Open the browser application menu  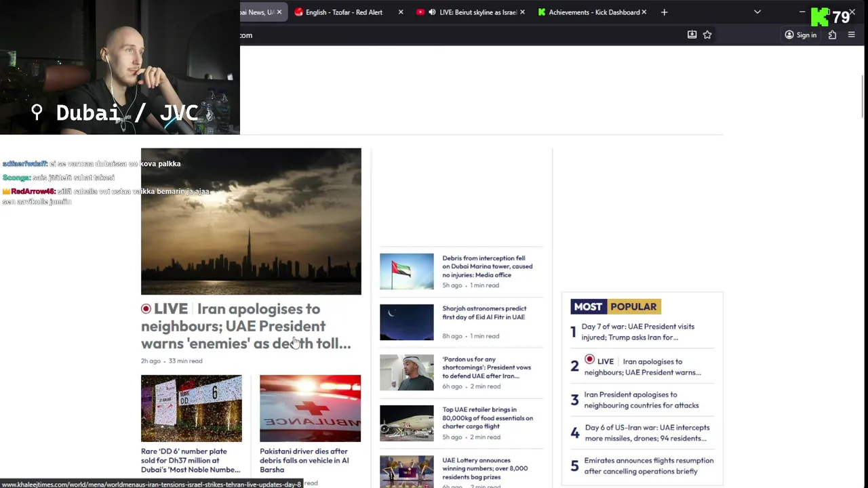point(852,35)
